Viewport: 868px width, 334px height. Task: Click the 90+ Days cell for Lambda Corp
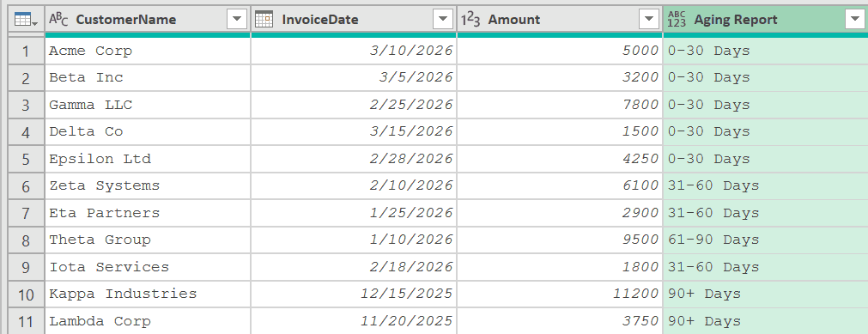click(766, 321)
